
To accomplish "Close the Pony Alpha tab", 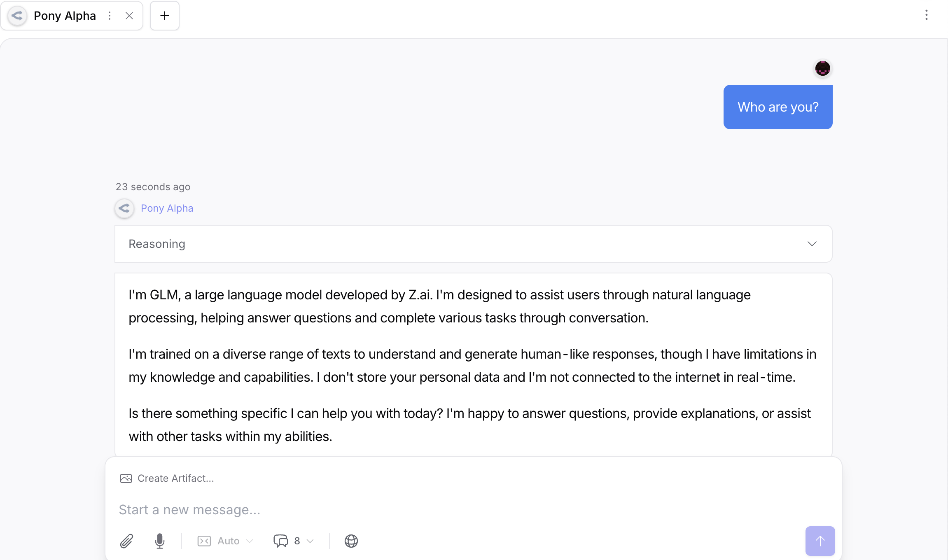I will coord(129,16).
